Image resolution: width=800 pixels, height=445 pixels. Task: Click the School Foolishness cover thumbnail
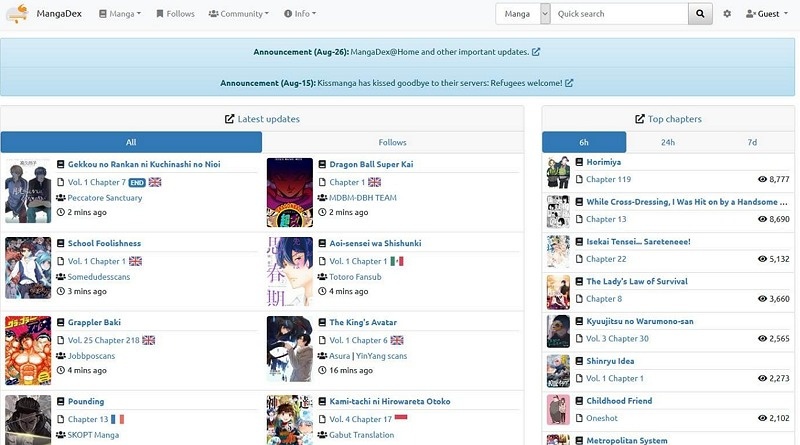point(28,268)
